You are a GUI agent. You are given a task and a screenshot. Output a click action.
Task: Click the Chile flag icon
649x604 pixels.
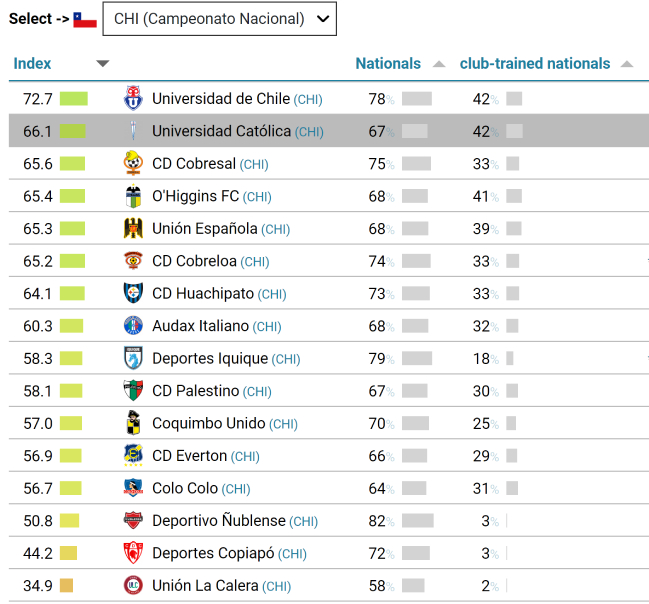(x=85, y=19)
